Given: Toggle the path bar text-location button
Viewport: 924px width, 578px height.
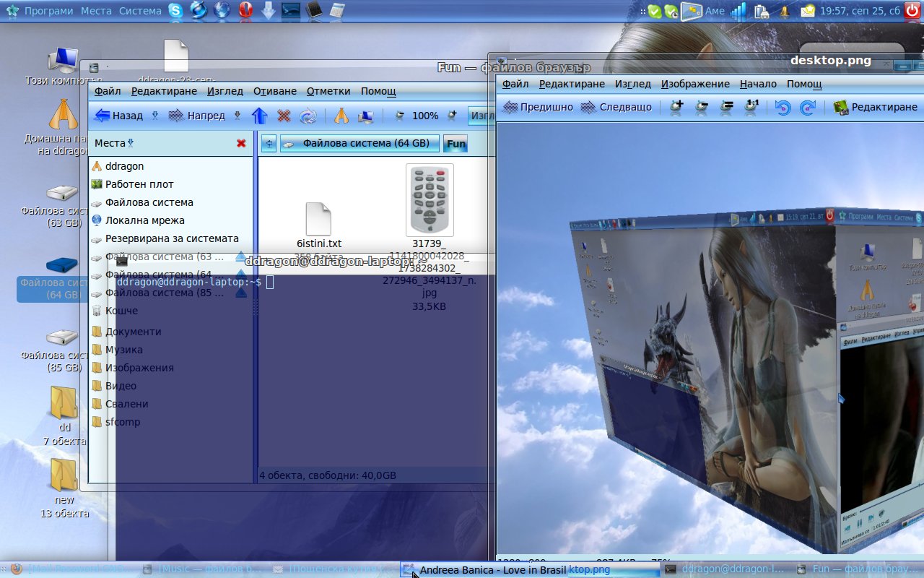Looking at the screenshot, I should tap(269, 143).
